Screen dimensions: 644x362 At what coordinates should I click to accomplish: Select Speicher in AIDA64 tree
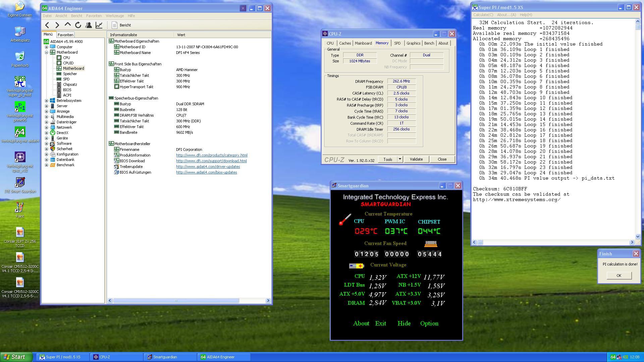coord(70,74)
